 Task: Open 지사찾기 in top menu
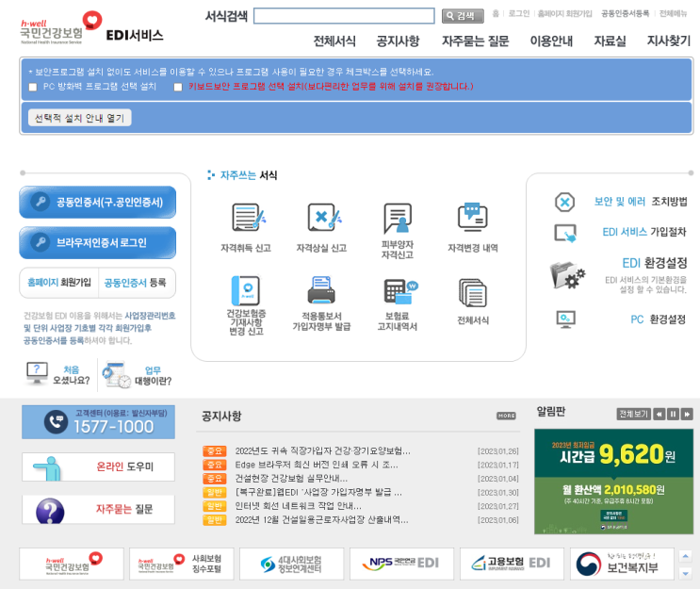tap(668, 41)
